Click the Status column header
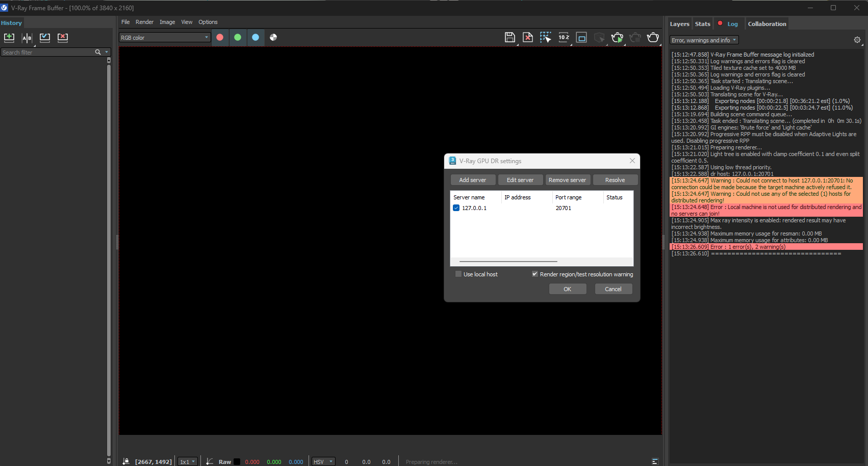 point(618,197)
